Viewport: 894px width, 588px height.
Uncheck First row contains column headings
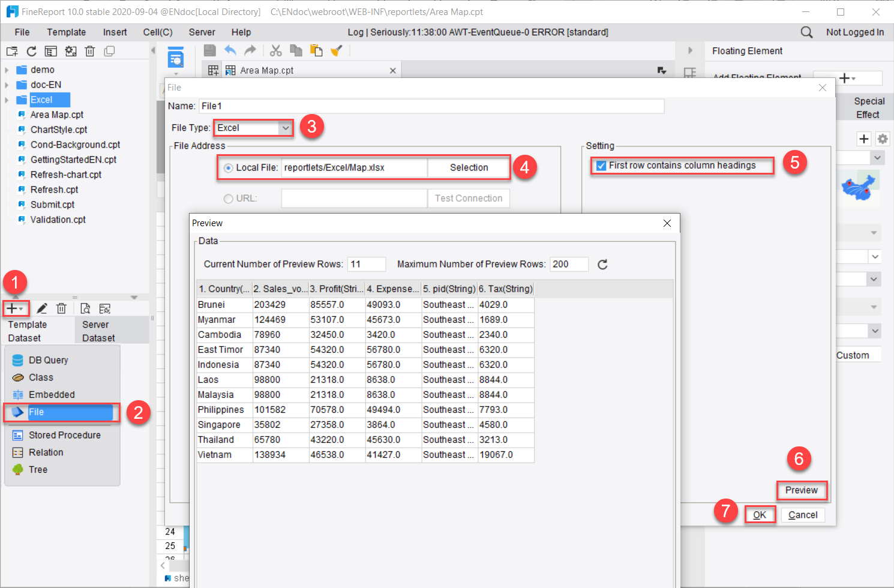pos(601,166)
